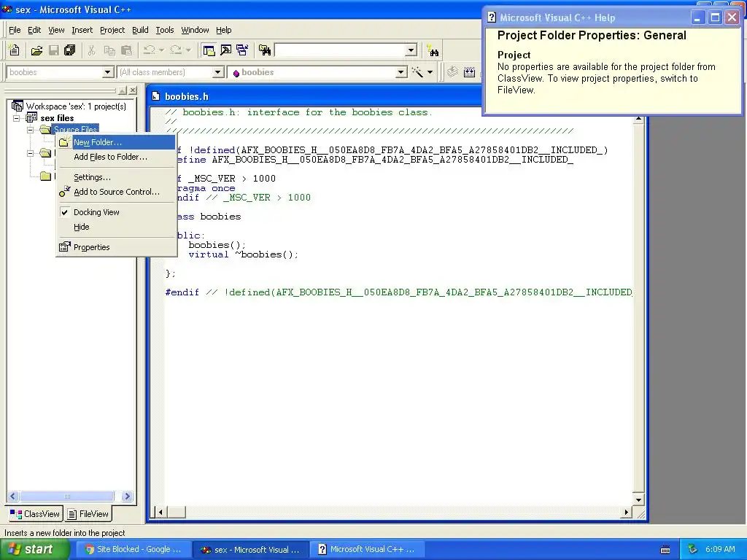Toggle the Workspace window toolbar icon
The width and height of the screenshot is (747, 560).
point(209,50)
